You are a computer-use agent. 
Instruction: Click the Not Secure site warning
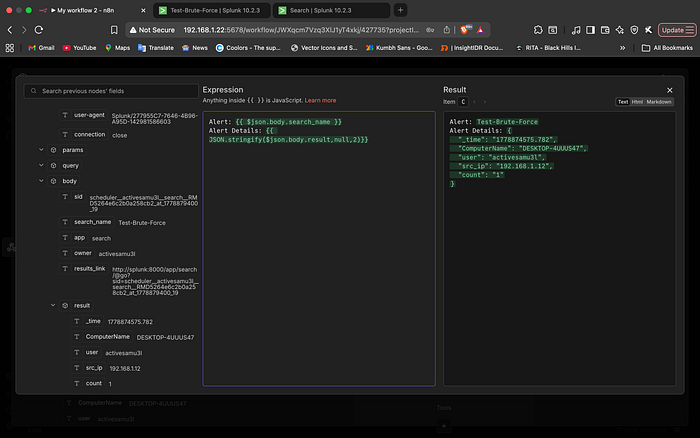(152, 30)
